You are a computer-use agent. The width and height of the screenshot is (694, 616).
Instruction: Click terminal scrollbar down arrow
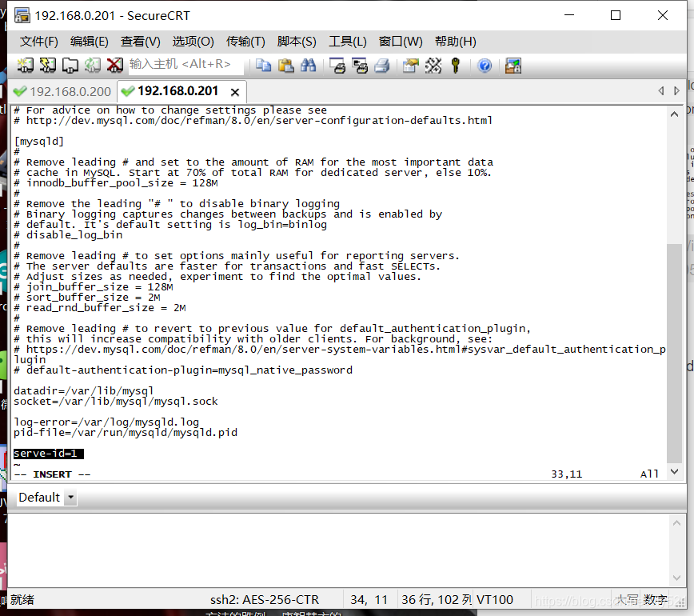(x=674, y=472)
